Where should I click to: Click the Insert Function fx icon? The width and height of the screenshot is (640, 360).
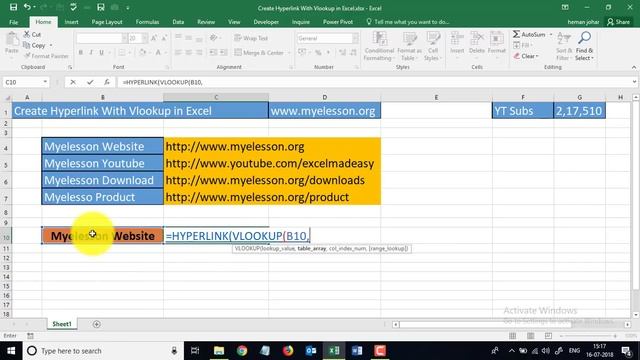(x=107, y=82)
